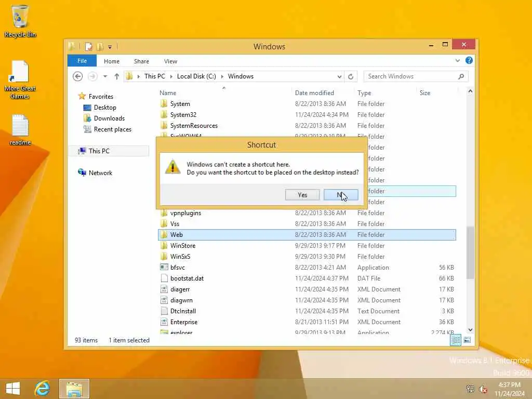Select the Web folder row
The image size is (532, 399).
tap(307, 235)
